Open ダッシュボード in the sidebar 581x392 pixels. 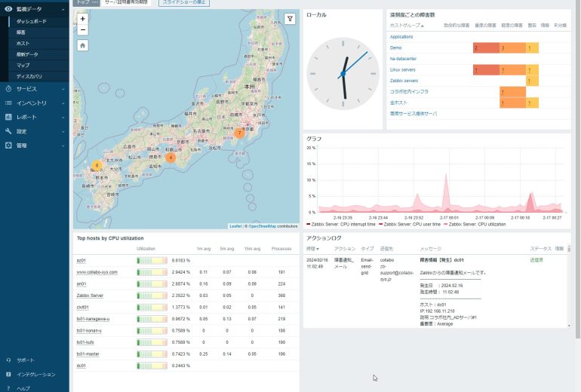click(x=32, y=21)
